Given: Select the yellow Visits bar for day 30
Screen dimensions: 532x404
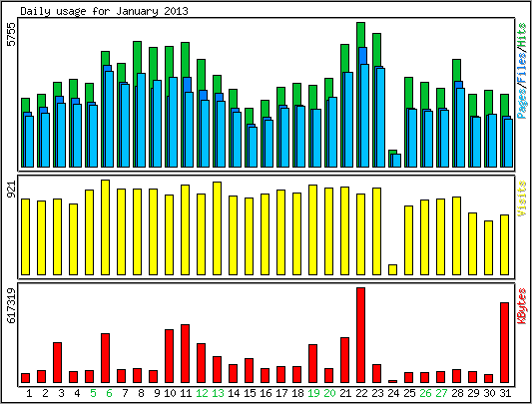Looking at the screenshot, I should coord(488,248).
